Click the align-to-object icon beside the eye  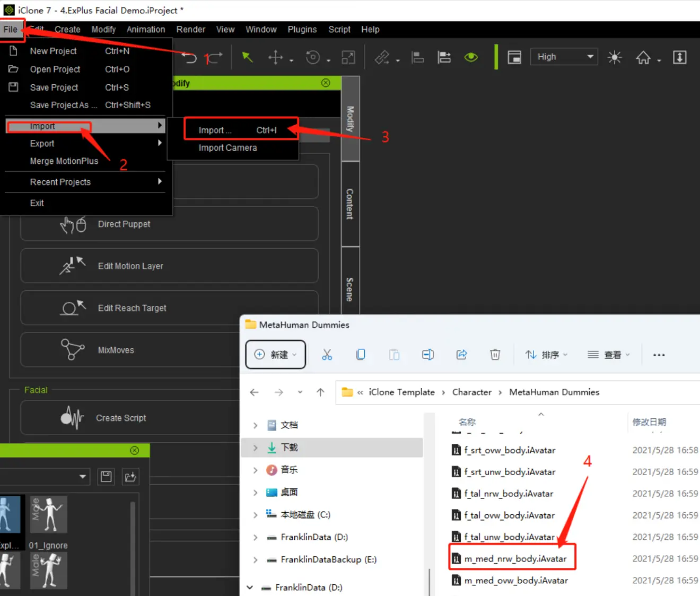click(444, 57)
